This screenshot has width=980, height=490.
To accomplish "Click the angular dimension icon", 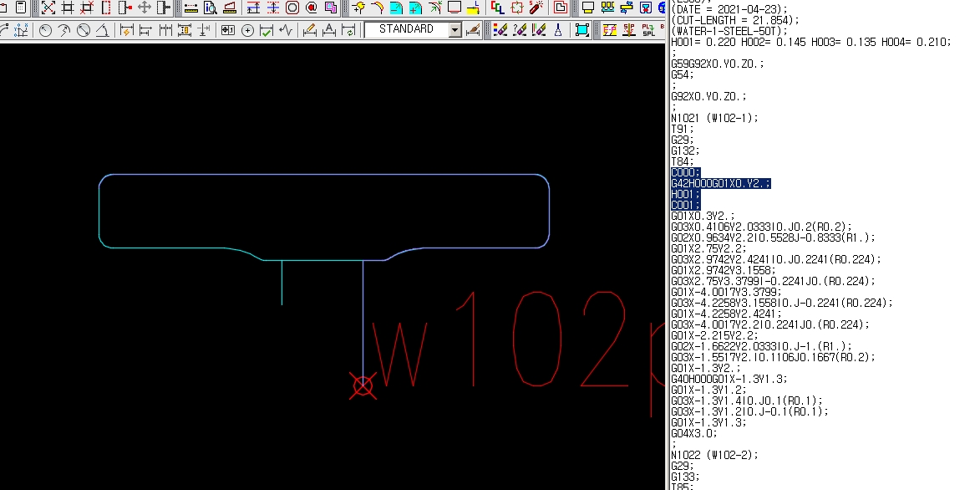I will (103, 30).
